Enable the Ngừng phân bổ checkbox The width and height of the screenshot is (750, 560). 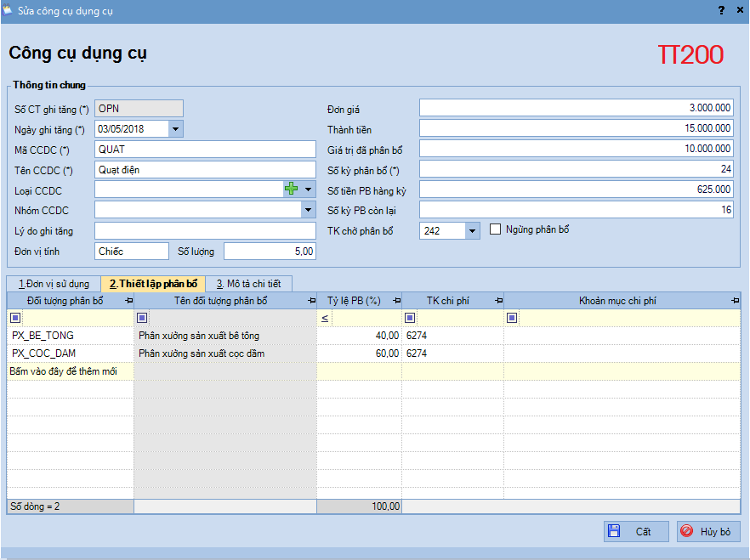click(497, 230)
